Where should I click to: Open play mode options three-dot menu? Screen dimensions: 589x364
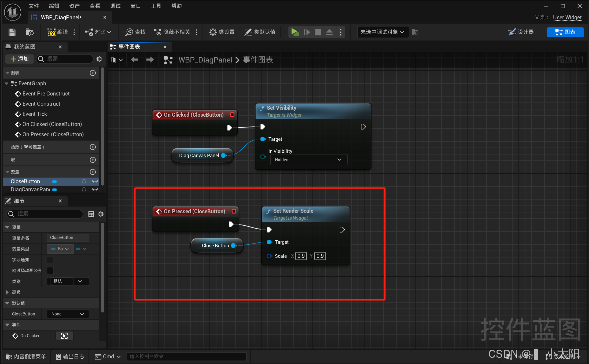point(341,32)
